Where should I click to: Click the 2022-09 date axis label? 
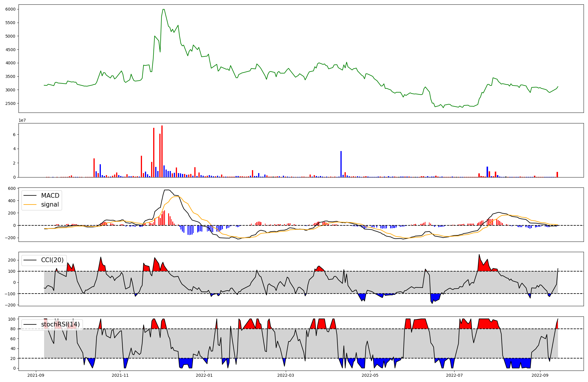(540, 375)
